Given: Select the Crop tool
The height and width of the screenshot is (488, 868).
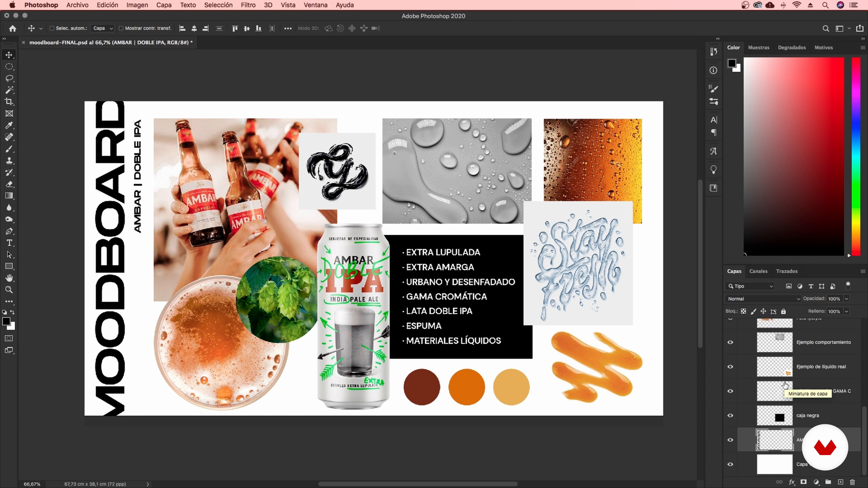Looking at the screenshot, I should pyautogui.click(x=9, y=102).
